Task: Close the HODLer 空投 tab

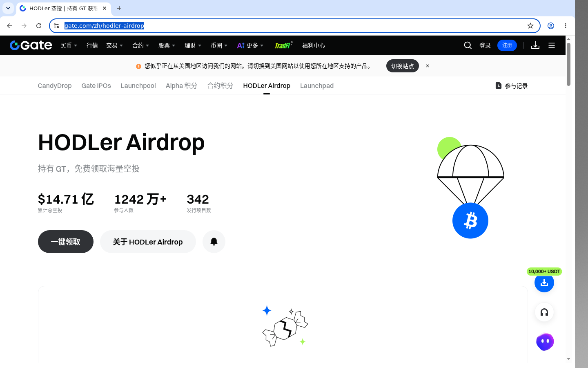Action: coord(105,8)
